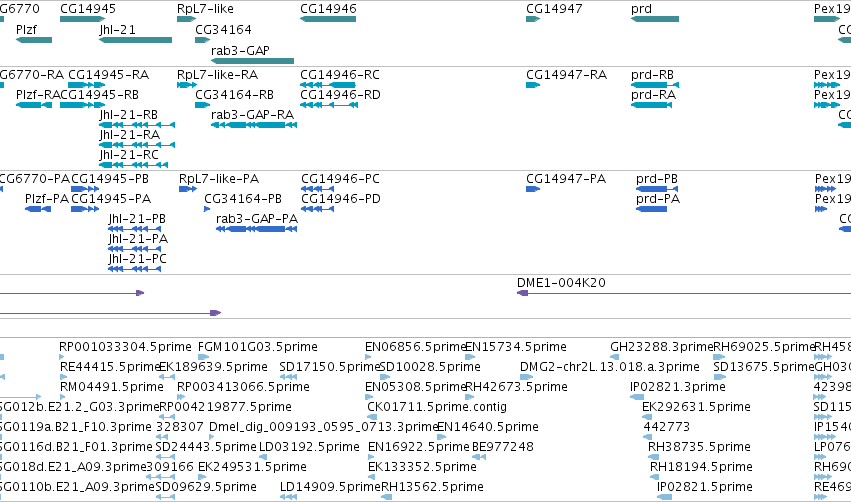Select the RpL7-like gene label
This screenshot has height=502, width=851.
coord(205,9)
